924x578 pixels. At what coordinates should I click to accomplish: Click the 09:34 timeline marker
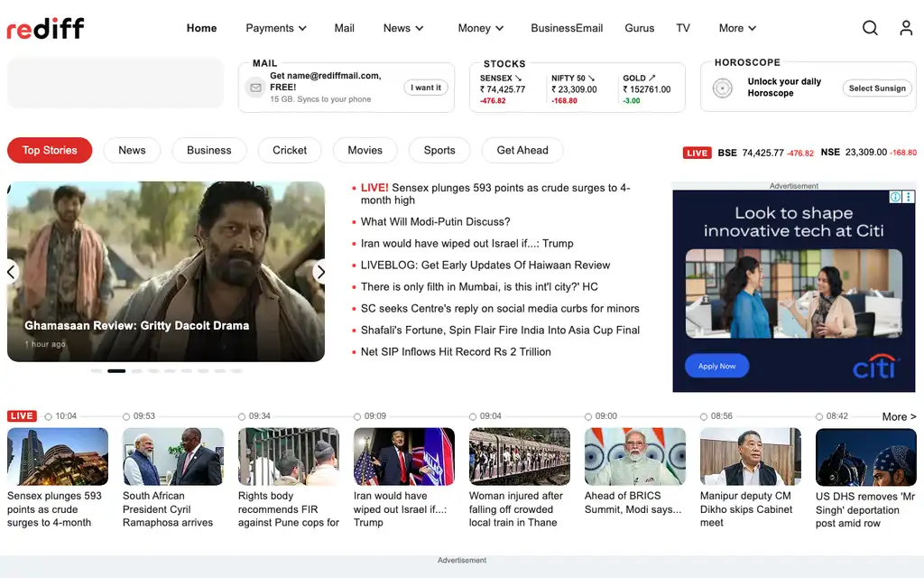(242, 416)
